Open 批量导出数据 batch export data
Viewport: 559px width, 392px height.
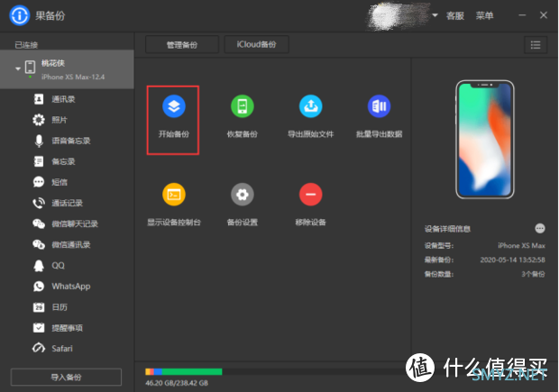[379, 106]
